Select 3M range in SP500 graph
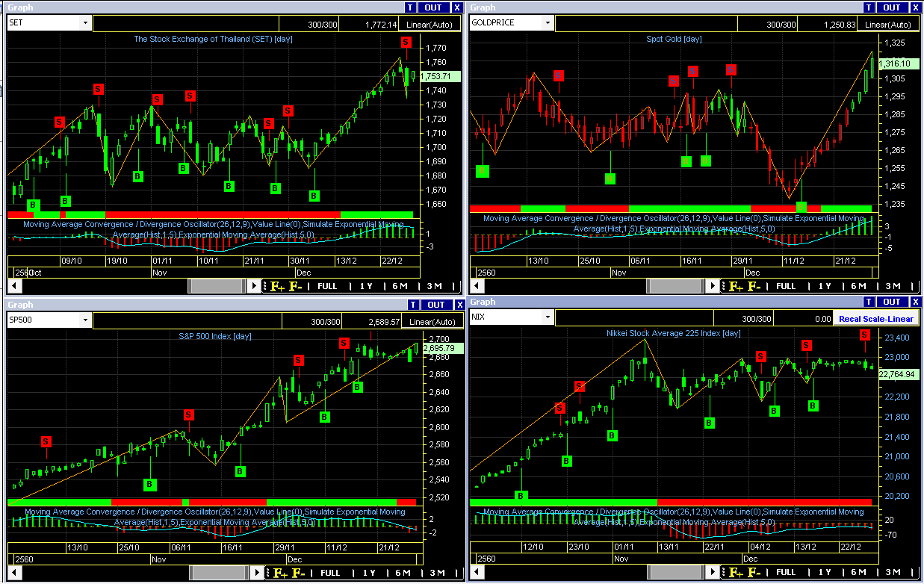This screenshot has height=584, width=924. click(x=437, y=573)
